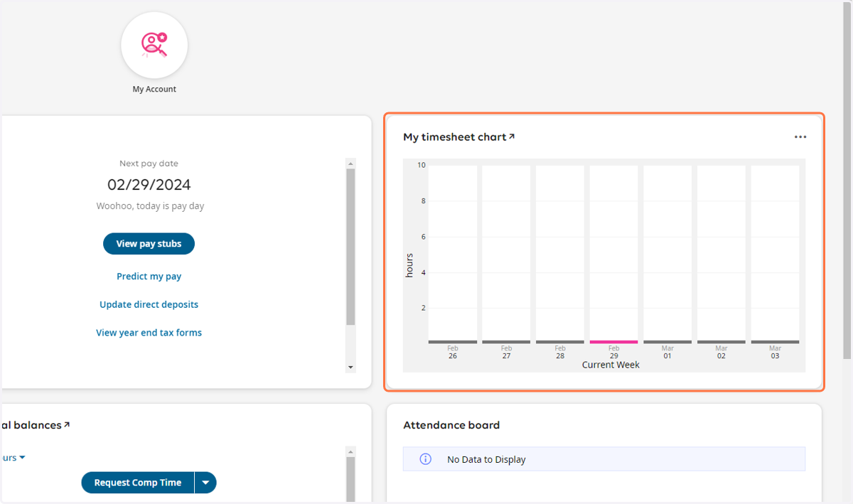Click the pay card scrollbar up arrow
853x504 pixels.
(350, 163)
